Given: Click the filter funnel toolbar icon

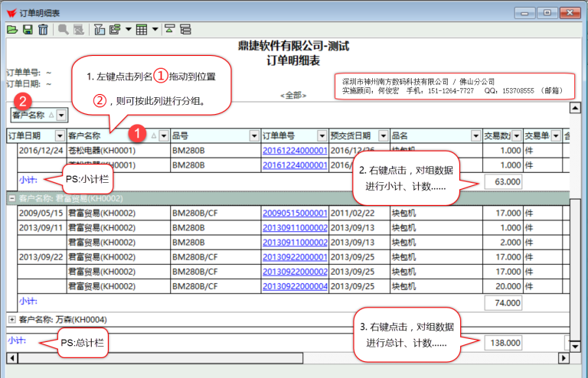Looking at the screenshot, I should [x=100, y=30].
